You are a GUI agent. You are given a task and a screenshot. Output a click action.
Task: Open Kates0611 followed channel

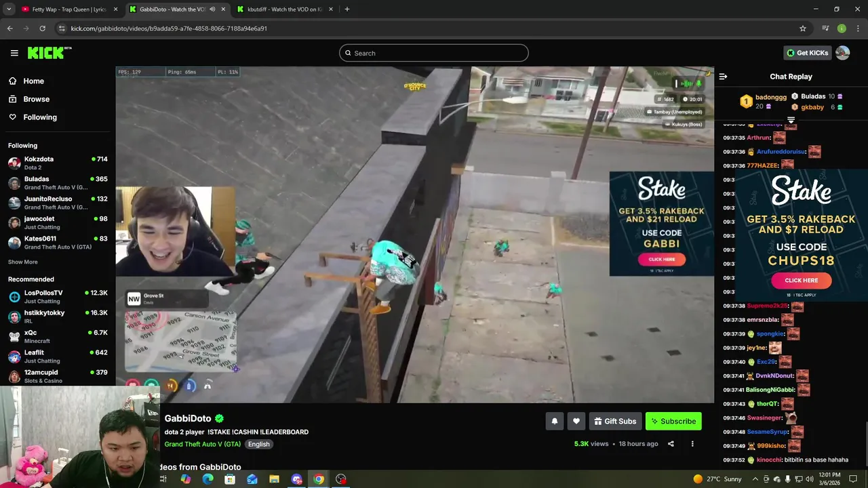pos(58,243)
